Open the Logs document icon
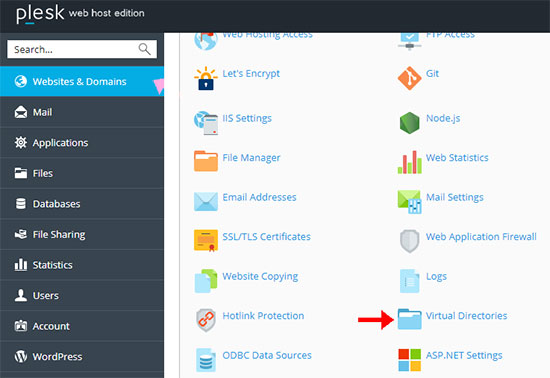This screenshot has width=550, height=378. 409,281
